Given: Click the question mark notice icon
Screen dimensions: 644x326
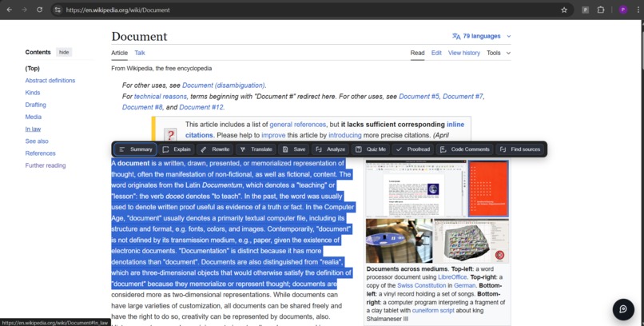Looking at the screenshot, I should [x=170, y=135].
